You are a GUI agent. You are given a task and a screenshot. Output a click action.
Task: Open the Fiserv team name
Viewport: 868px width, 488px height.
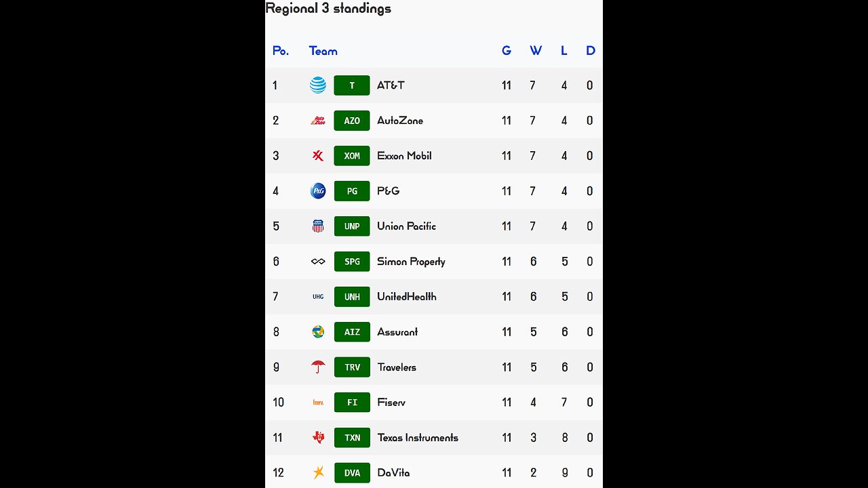point(391,403)
